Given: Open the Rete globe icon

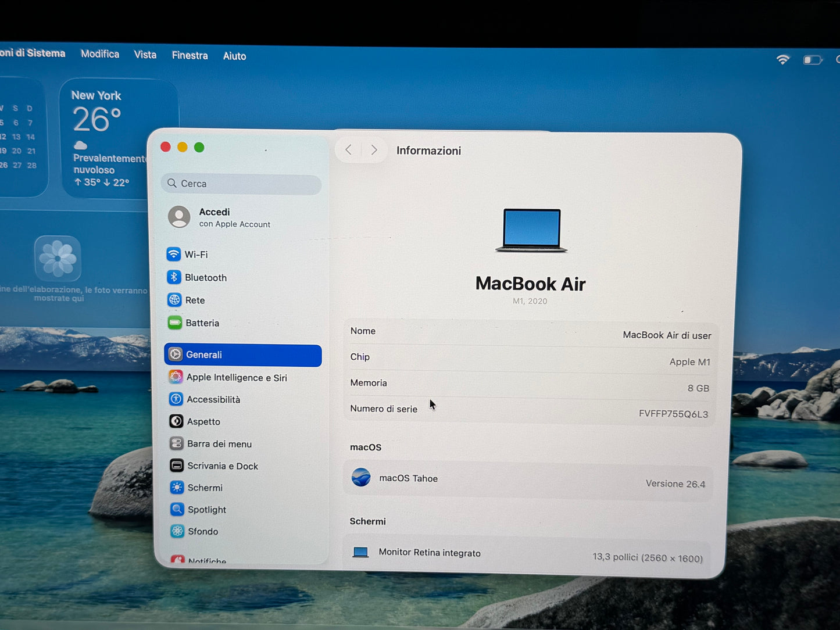Looking at the screenshot, I should point(174,300).
